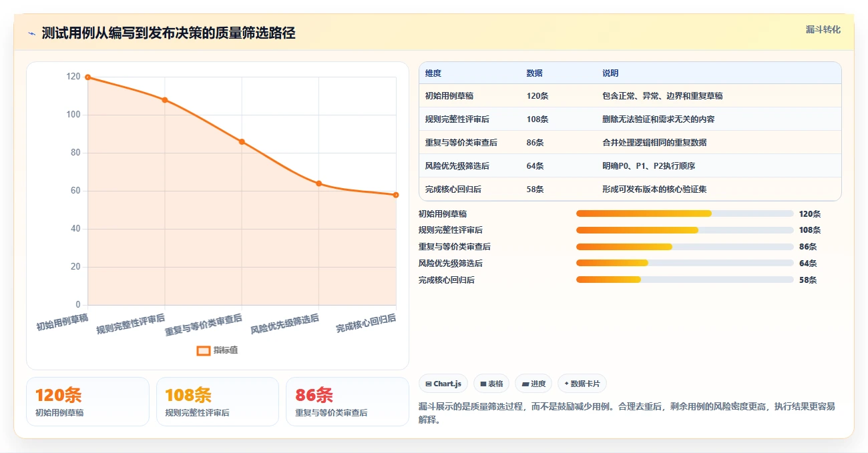The image size is (868, 453).
Task: Click the 初始用例草稿 x-axis label on the chart
Action: click(x=62, y=322)
